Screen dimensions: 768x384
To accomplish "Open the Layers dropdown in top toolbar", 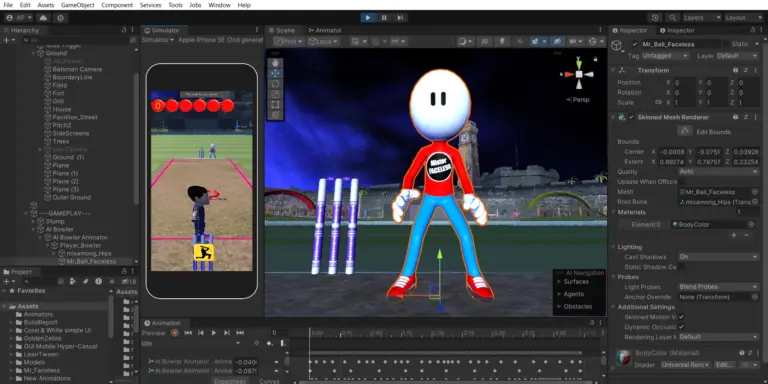I will 702,18.
